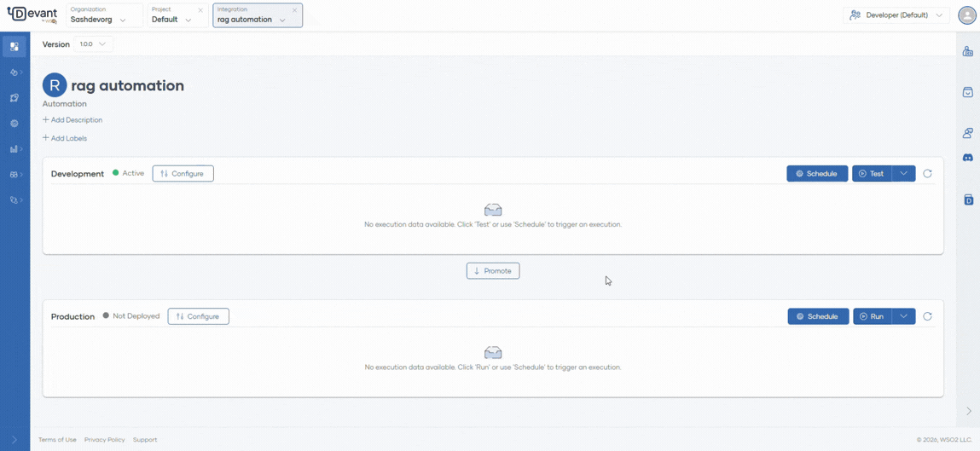Open the Test button's dropdown arrow

point(903,174)
